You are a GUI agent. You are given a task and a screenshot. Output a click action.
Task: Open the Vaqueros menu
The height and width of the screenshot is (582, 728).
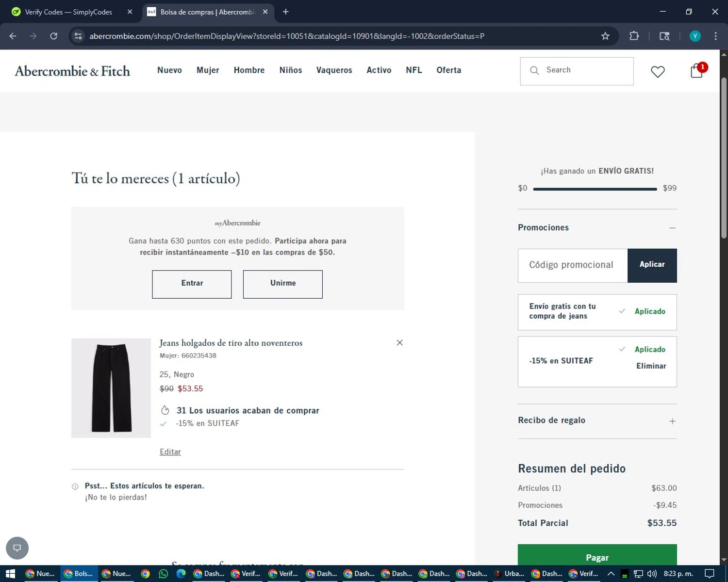[x=334, y=70]
